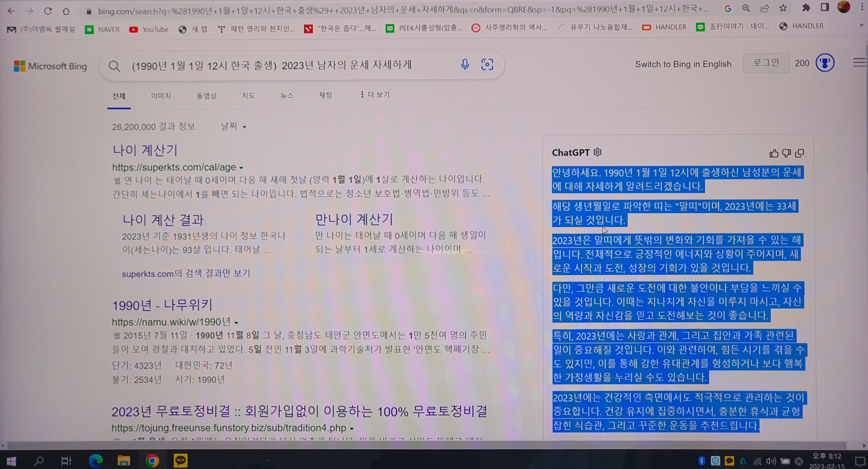The image size is (868, 469).
Task: Open the 날짜 date filter dropdown
Action: 234,126
